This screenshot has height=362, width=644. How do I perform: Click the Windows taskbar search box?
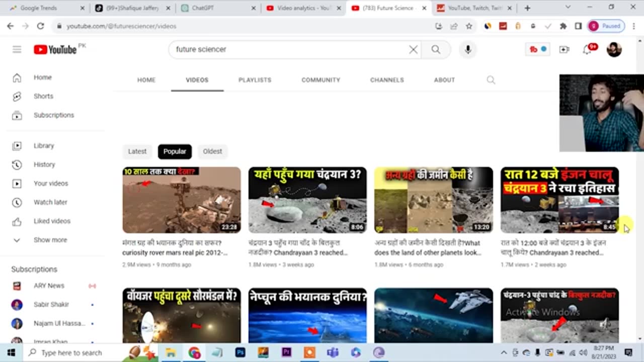[73, 352]
